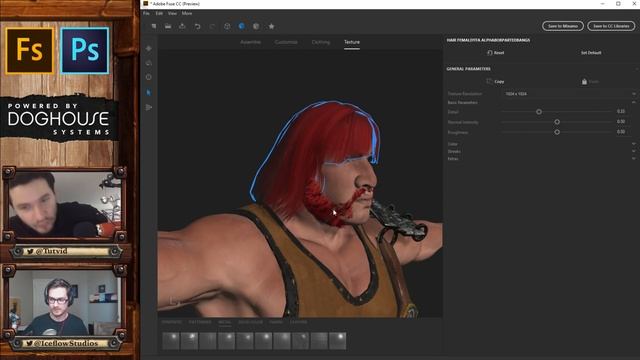Click the New character toolbar icon

(x=154, y=26)
